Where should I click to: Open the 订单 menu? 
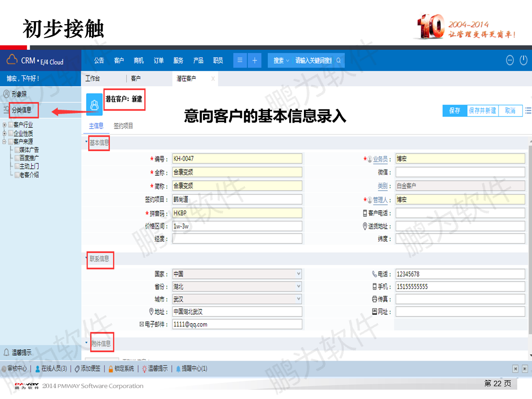click(x=159, y=61)
